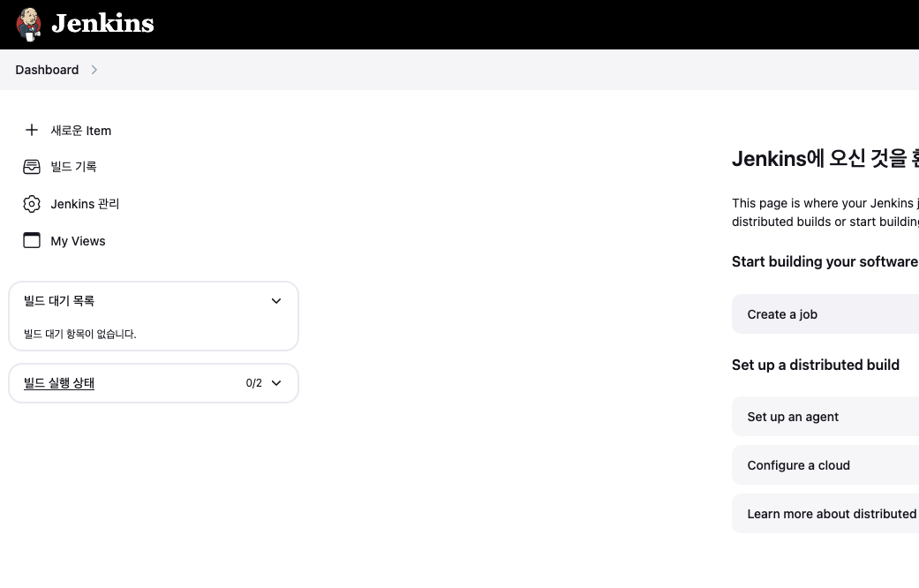Viewport: 919px width, 588px height.
Task: Open the 빌드 실행 상태 link
Action: pos(58,383)
